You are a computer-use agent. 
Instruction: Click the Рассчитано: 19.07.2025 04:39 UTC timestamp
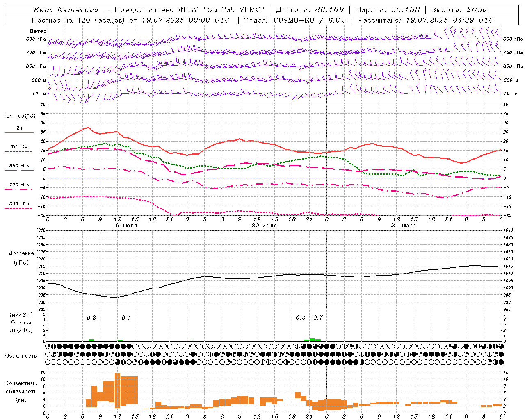point(426,20)
